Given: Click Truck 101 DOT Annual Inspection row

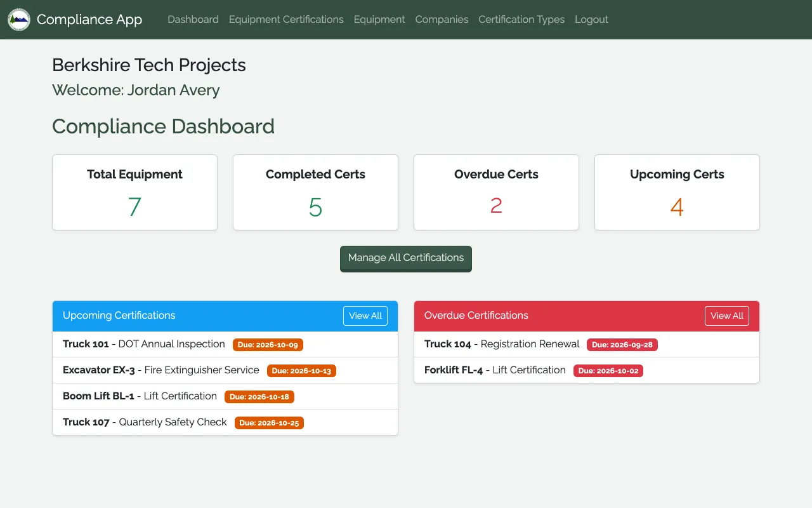Looking at the screenshot, I should point(225,344).
